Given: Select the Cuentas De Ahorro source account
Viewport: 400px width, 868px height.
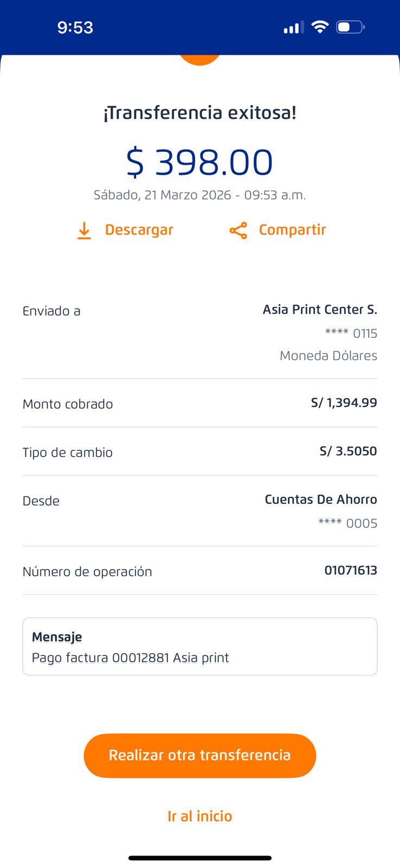Looking at the screenshot, I should coord(321,500).
